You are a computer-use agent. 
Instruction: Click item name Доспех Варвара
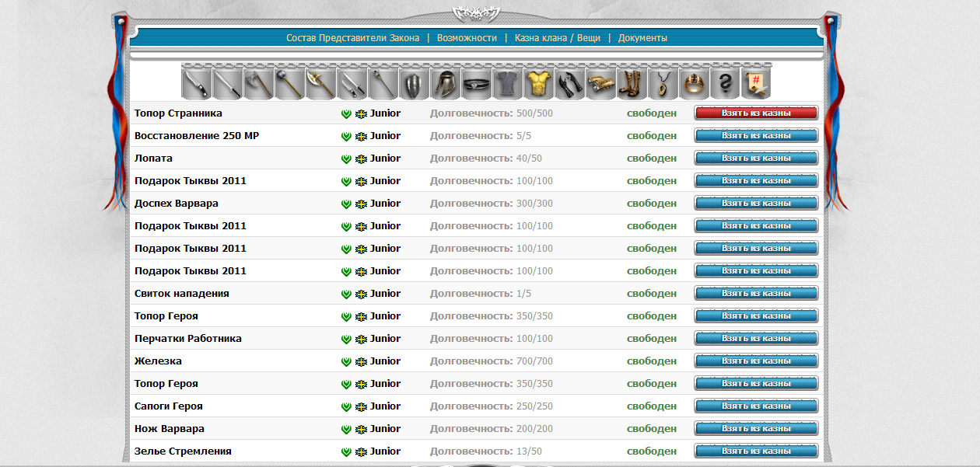tap(177, 204)
